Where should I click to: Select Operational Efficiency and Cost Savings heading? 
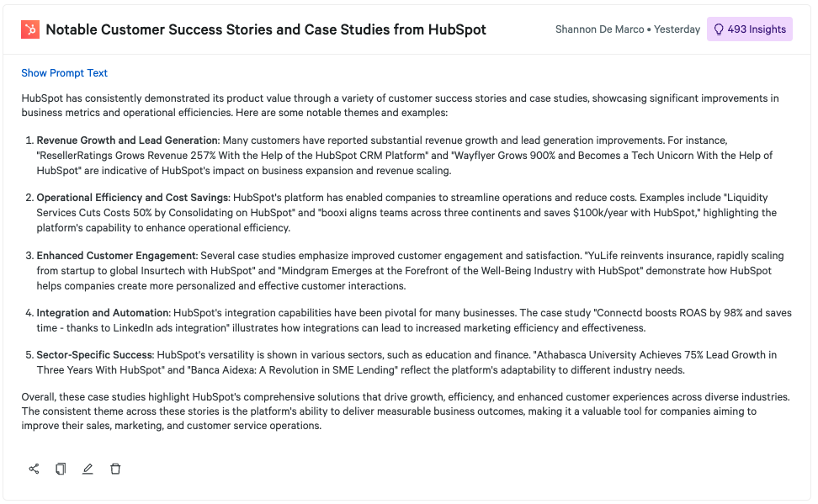click(132, 198)
